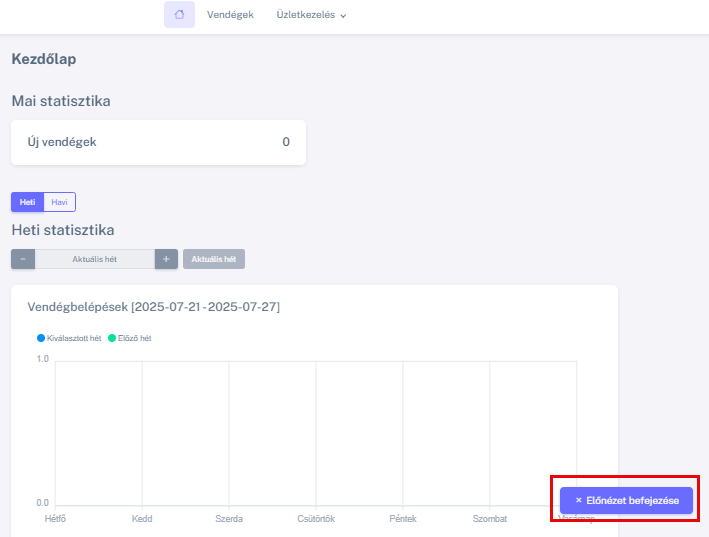The width and height of the screenshot is (709, 537).
Task: Click the Hétfő axis label
Action: [55, 518]
